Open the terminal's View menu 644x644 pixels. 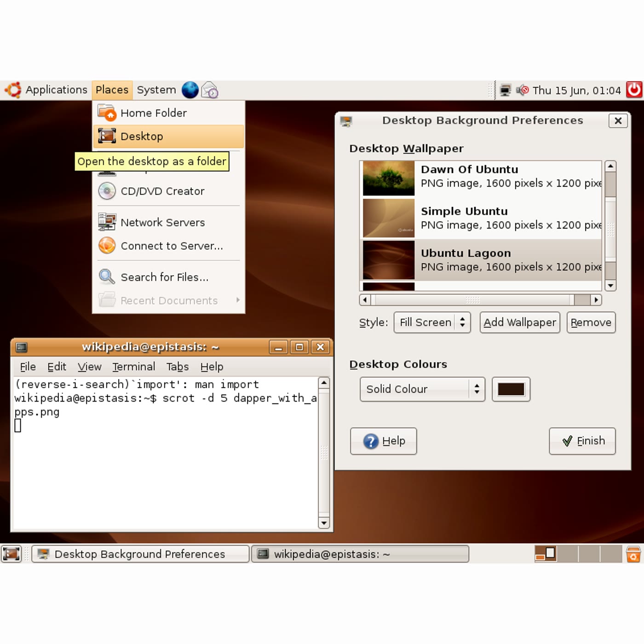89,367
